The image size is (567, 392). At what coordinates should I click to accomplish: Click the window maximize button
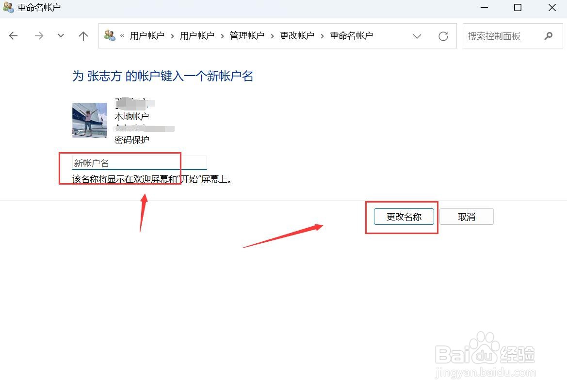[x=518, y=8]
